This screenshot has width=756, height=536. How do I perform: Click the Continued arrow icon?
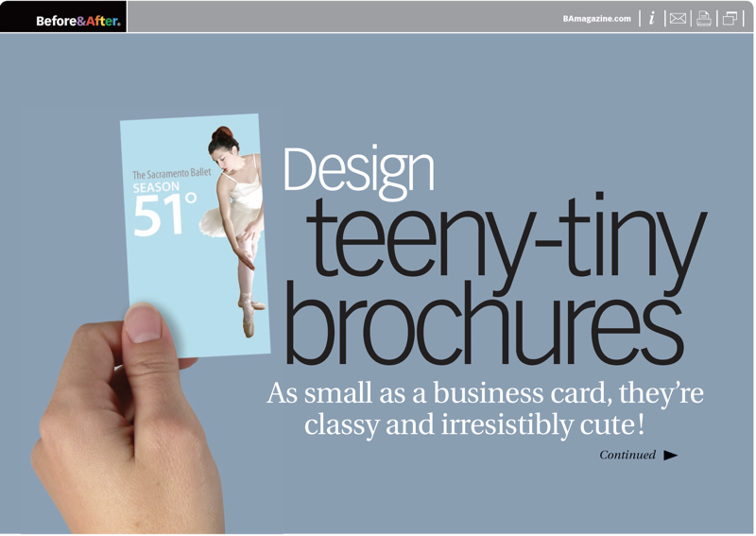click(x=671, y=456)
